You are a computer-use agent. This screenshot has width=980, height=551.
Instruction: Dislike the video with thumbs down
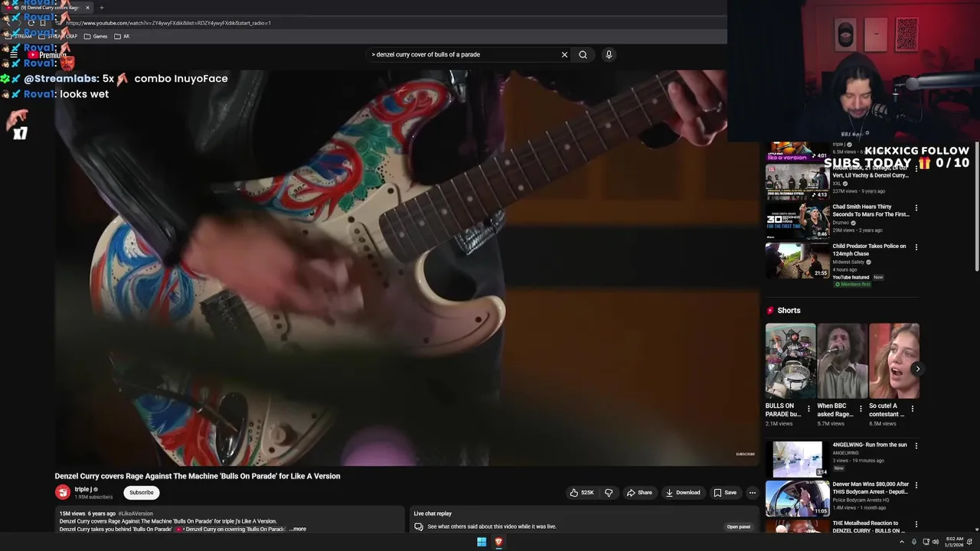coord(609,493)
